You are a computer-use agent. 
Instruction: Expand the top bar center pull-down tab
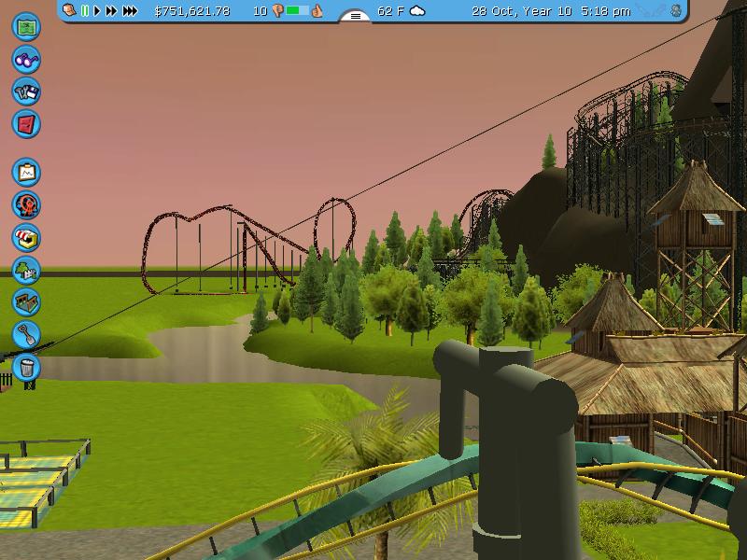coord(355,16)
